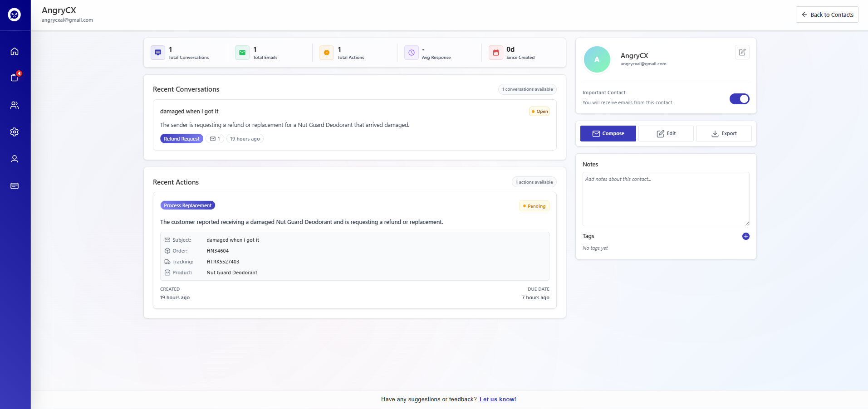Select the Refund Request tag
The image size is (868, 409).
pos(181,139)
